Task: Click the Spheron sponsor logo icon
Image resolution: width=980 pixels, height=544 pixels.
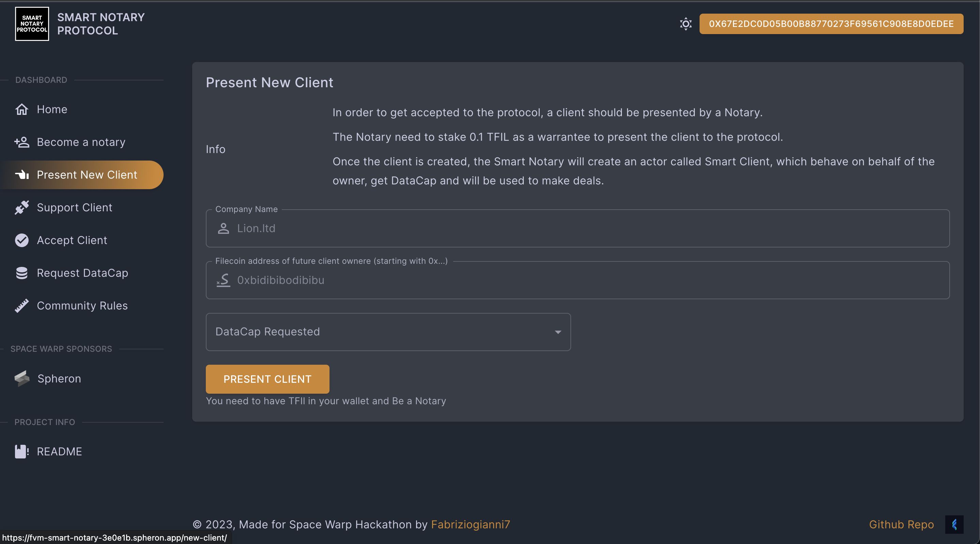Action: point(22,379)
